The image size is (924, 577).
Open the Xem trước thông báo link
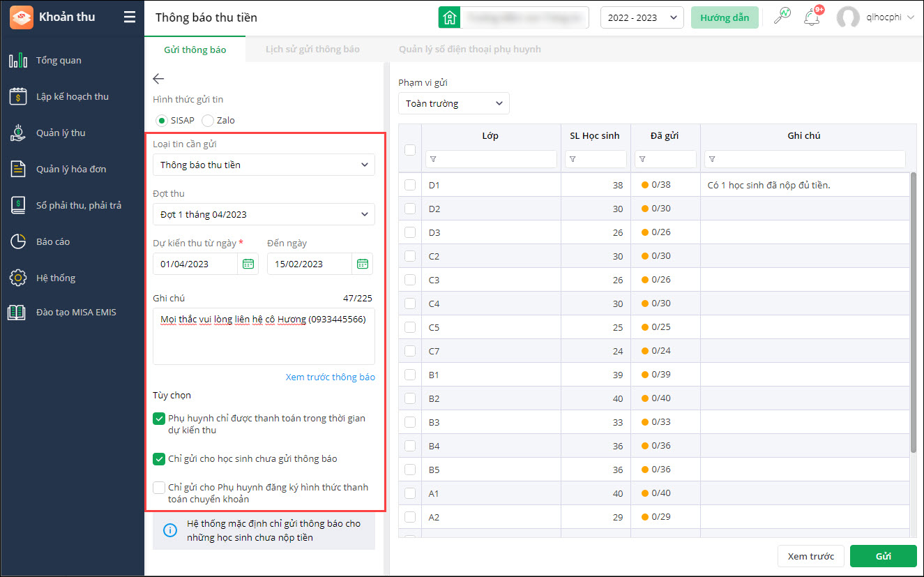(x=331, y=377)
